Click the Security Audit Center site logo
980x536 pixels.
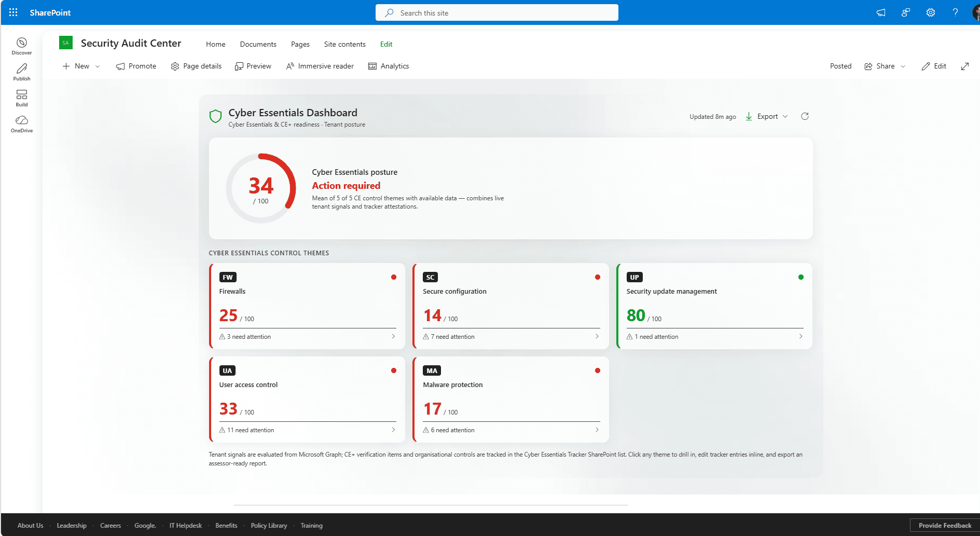tap(66, 43)
